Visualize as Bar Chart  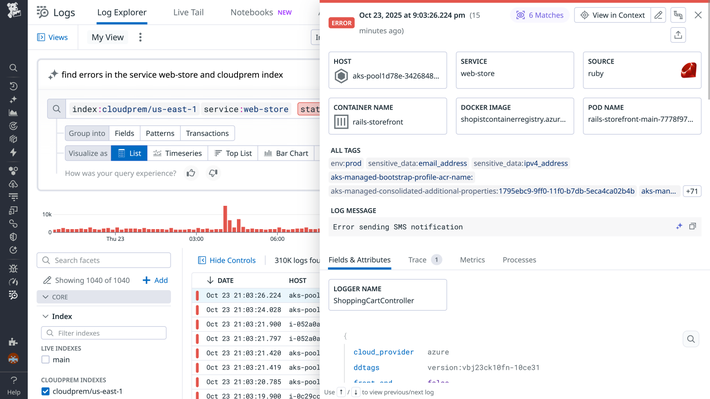[286, 153]
